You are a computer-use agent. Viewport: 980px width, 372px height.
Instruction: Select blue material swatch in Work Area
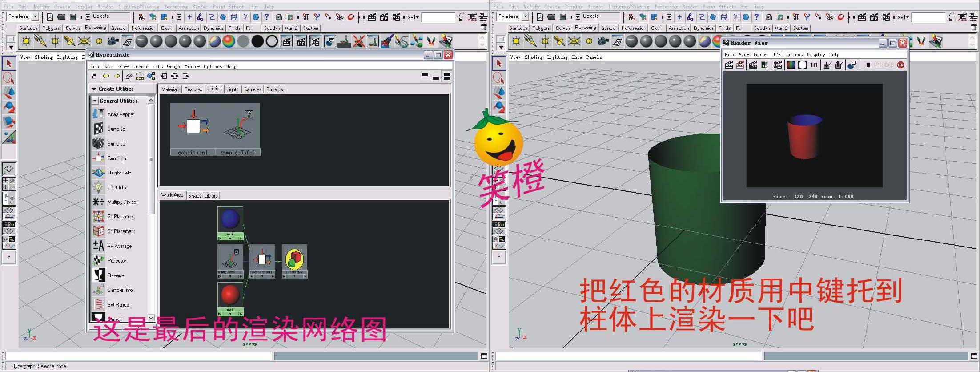(230, 220)
